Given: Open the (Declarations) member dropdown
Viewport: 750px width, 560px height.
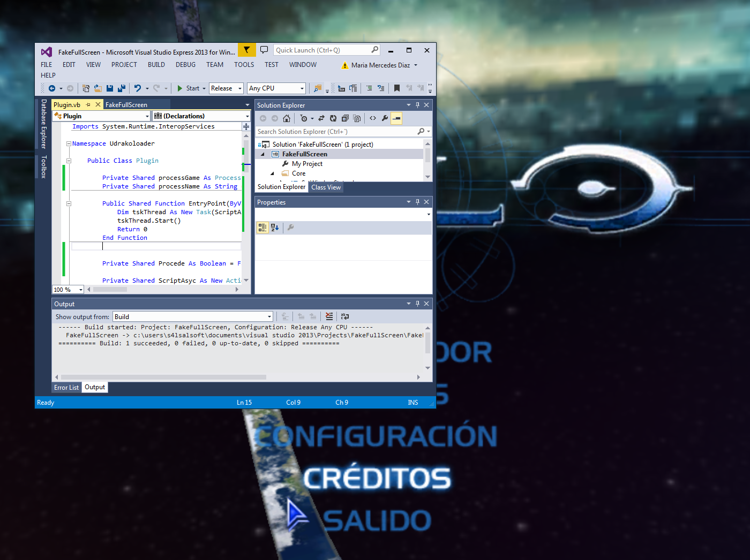Looking at the screenshot, I should [201, 116].
